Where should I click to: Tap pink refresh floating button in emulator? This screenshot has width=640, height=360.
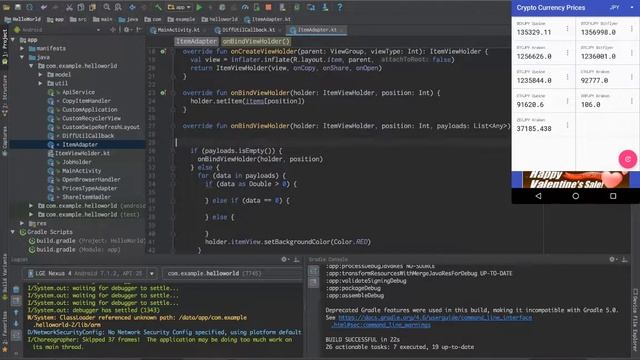tap(627, 159)
